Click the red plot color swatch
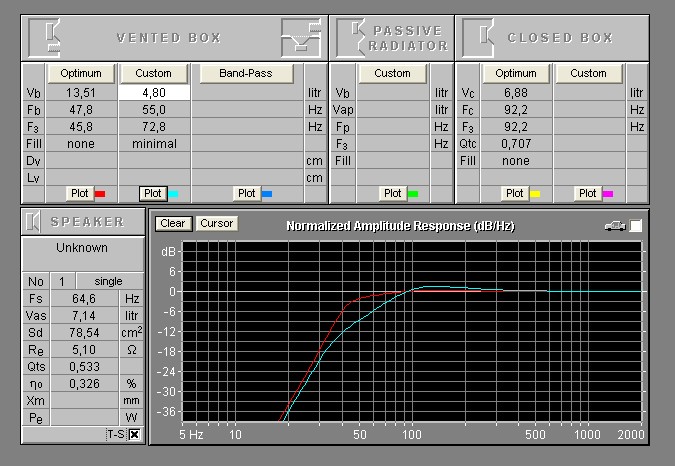675x466 pixels. [99, 193]
